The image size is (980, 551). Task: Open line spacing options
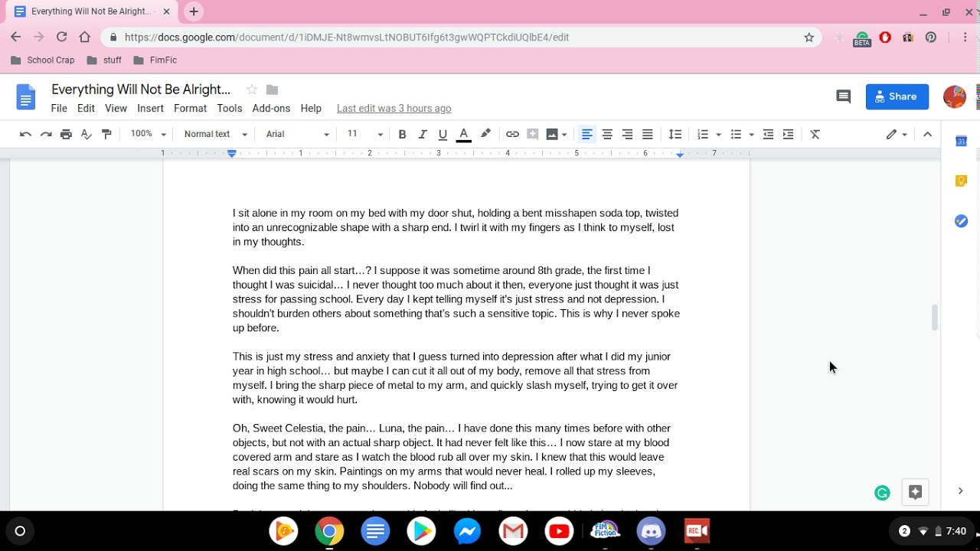[675, 134]
